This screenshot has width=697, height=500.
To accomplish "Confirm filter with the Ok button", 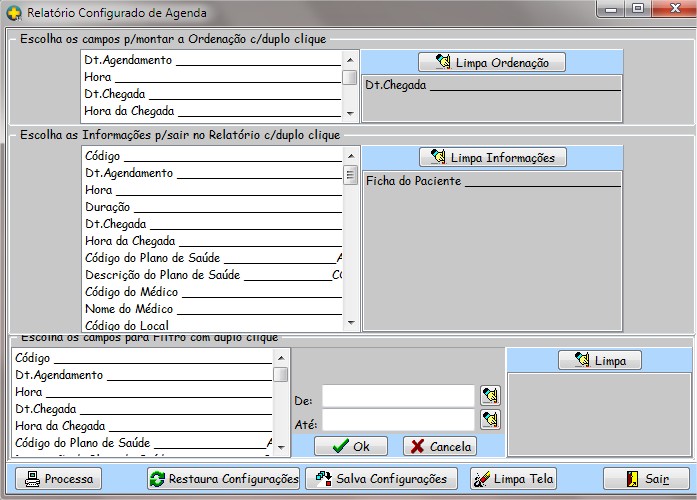I will [351, 446].
